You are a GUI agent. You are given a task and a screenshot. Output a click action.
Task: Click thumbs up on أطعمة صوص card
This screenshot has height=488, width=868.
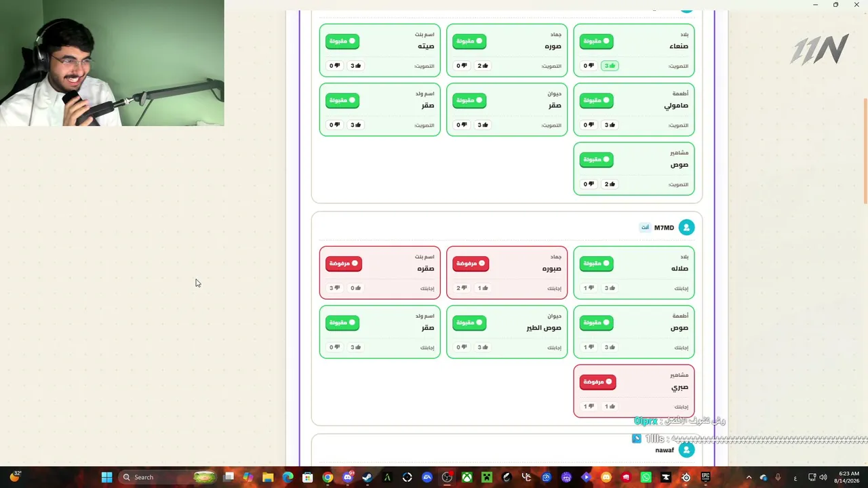click(x=610, y=347)
